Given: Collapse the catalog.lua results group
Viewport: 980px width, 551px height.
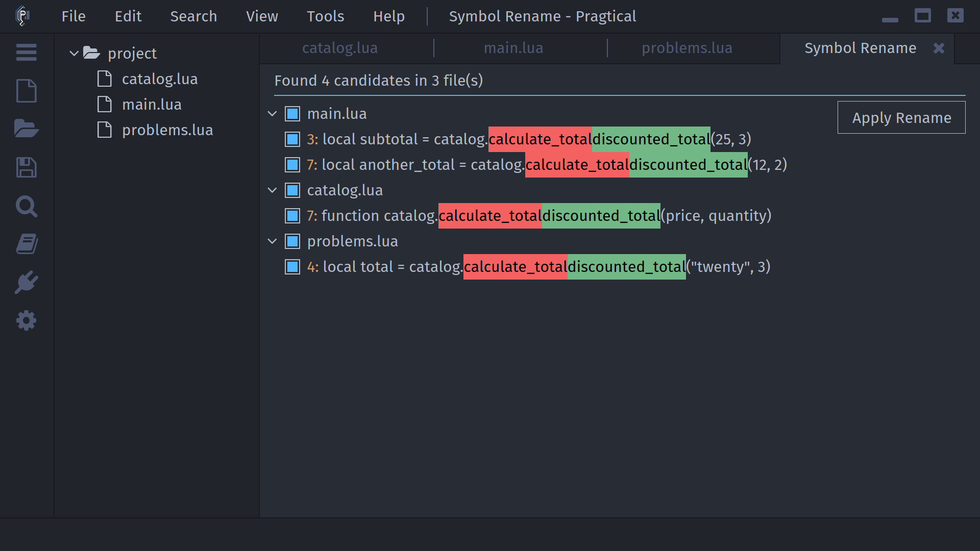Looking at the screenshot, I should pos(272,190).
